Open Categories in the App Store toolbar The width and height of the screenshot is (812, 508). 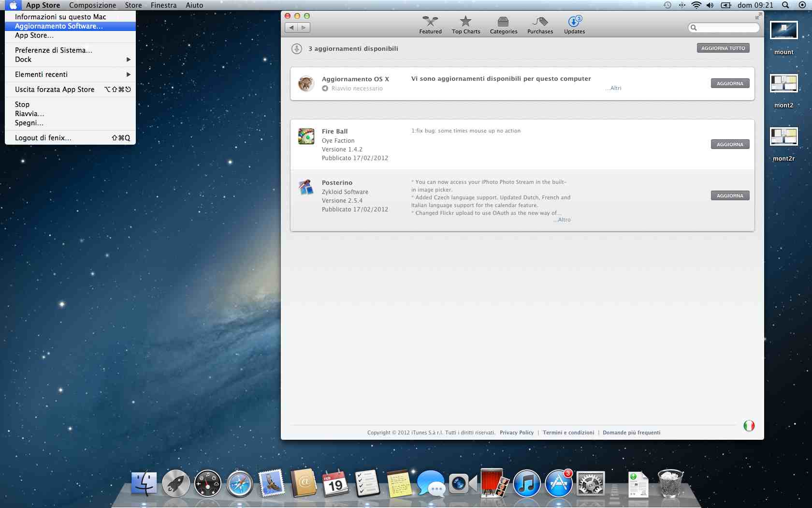point(503,25)
